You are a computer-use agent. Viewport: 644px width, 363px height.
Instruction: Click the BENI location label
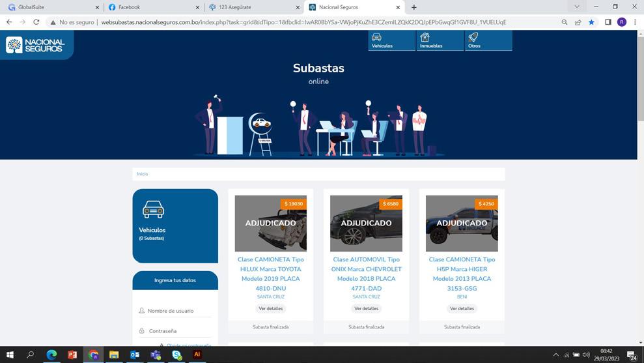tap(462, 297)
